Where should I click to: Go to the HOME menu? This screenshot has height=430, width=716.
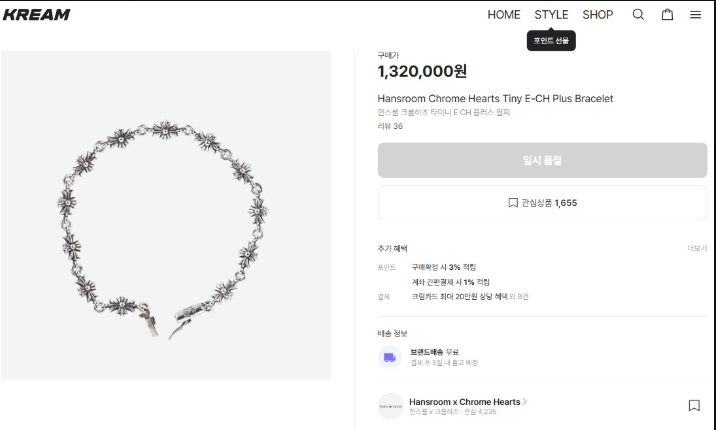coord(504,15)
